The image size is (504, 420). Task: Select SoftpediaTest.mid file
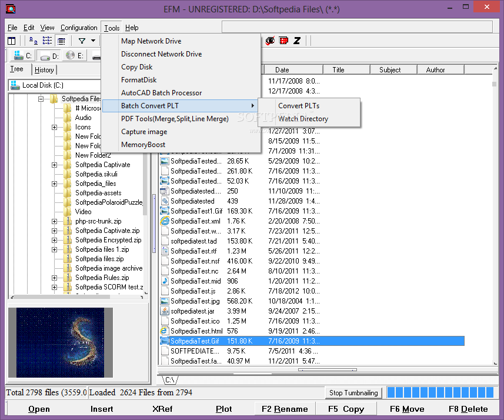[x=195, y=281]
